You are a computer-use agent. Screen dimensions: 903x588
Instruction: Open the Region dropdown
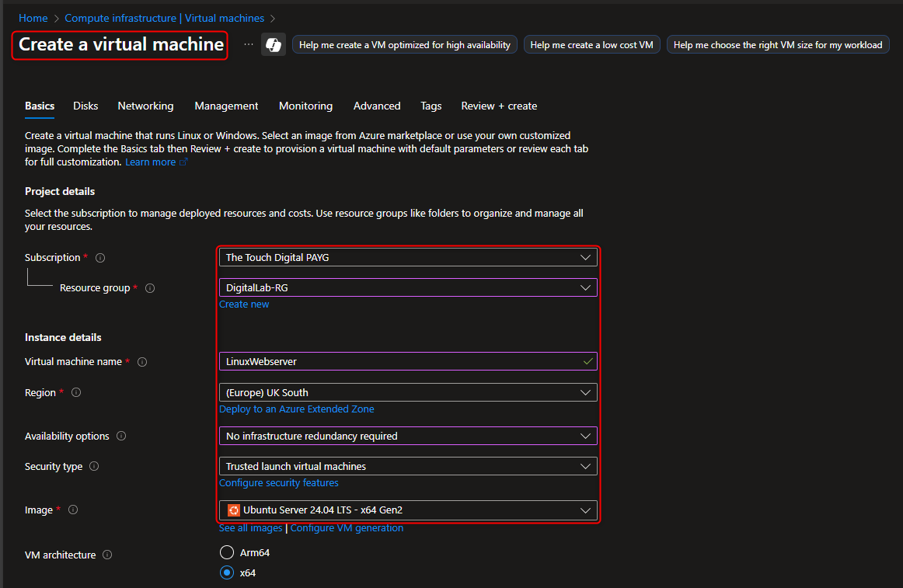(x=408, y=392)
